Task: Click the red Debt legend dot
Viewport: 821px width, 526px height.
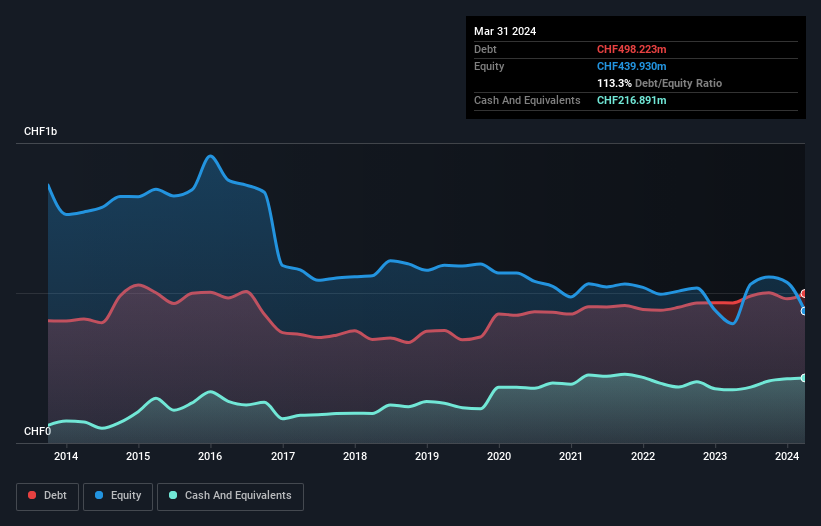Action: click(x=32, y=495)
